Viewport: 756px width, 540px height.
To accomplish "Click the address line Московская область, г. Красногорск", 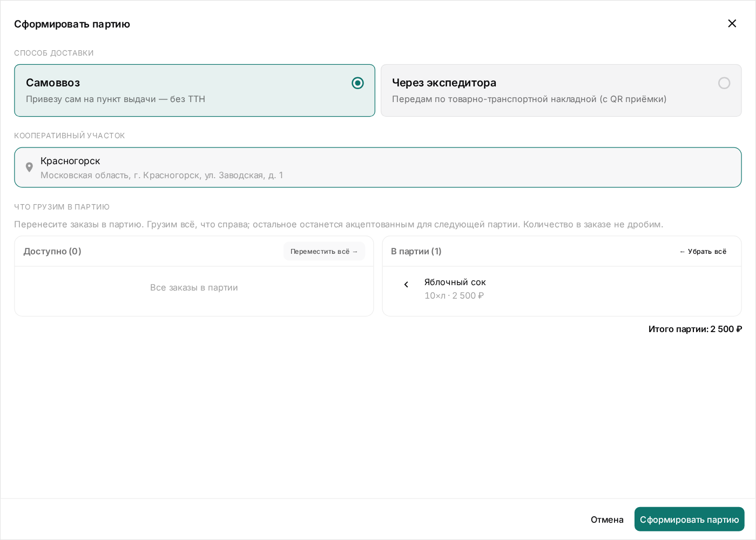I will (161, 175).
